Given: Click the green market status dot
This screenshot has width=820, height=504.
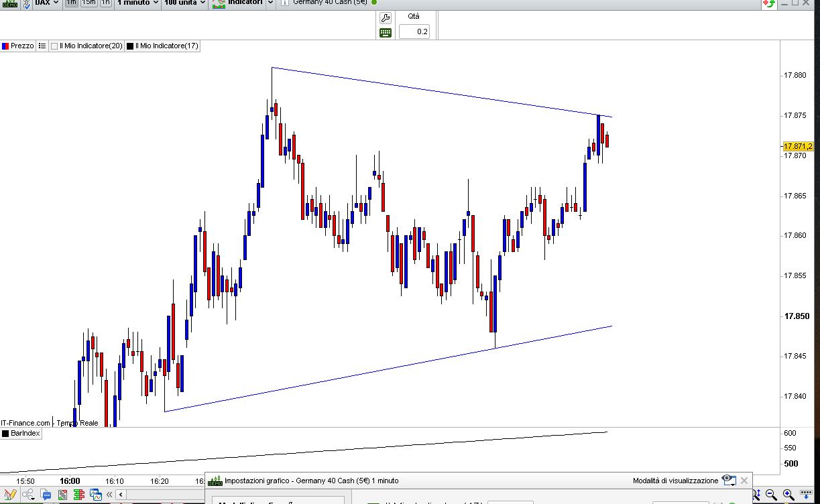Looking at the screenshot, I should point(374,2).
